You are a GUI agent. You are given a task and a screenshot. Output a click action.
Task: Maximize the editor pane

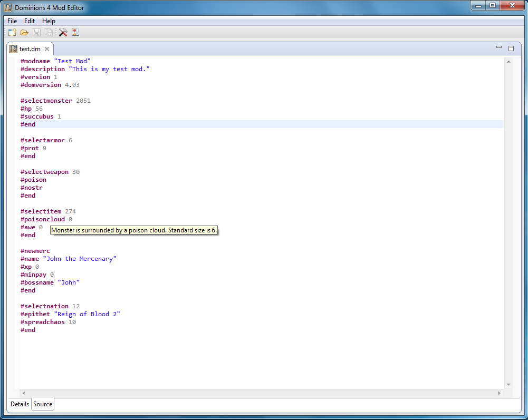coord(511,48)
